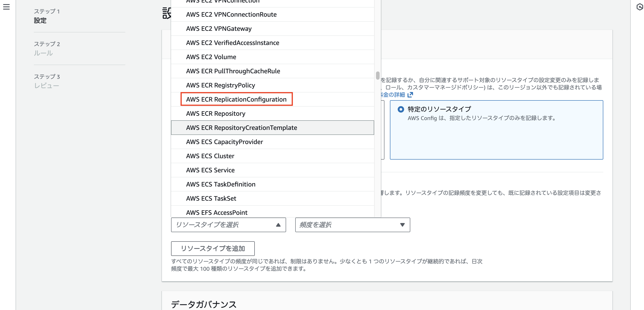Open the hamburger navigation menu

(x=6, y=7)
